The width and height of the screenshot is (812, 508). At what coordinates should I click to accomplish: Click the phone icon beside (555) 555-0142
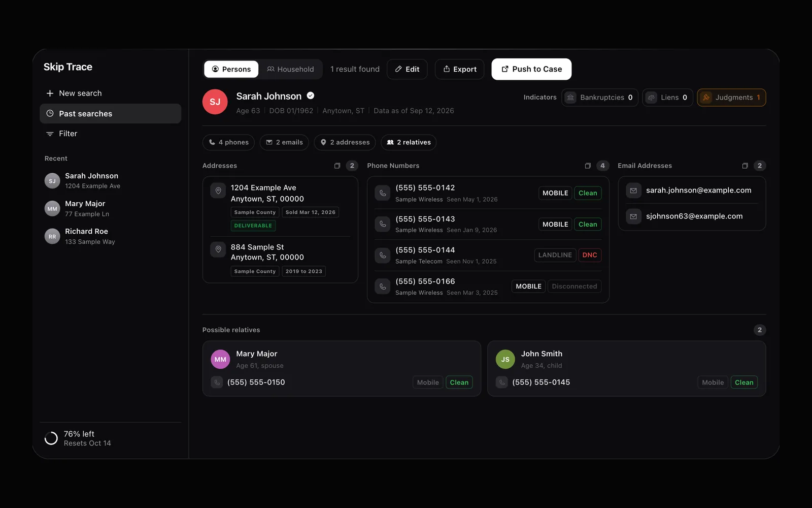point(383,193)
